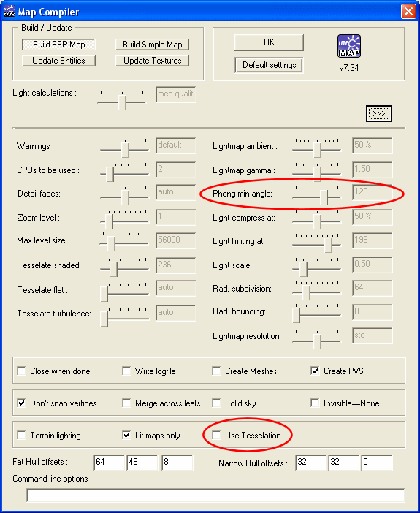Screen dimensions: 420x513
Task: Enable Invisible==None checkbox
Action: pos(315,403)
